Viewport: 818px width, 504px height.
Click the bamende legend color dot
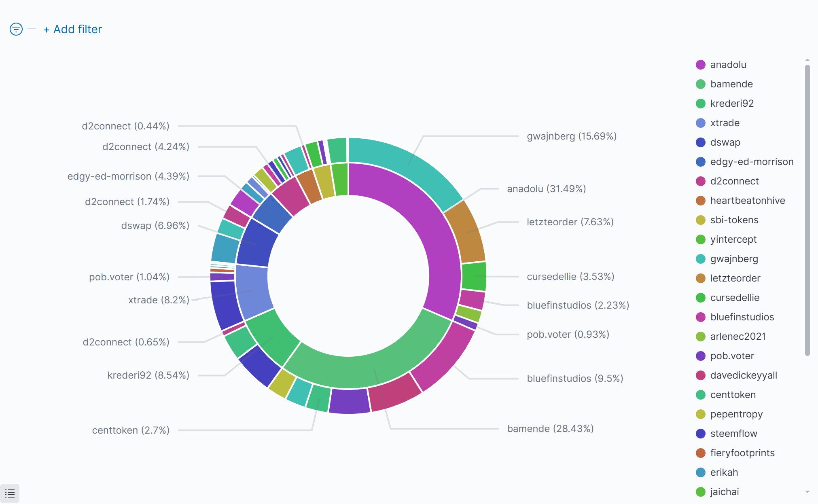pos(701,84)
